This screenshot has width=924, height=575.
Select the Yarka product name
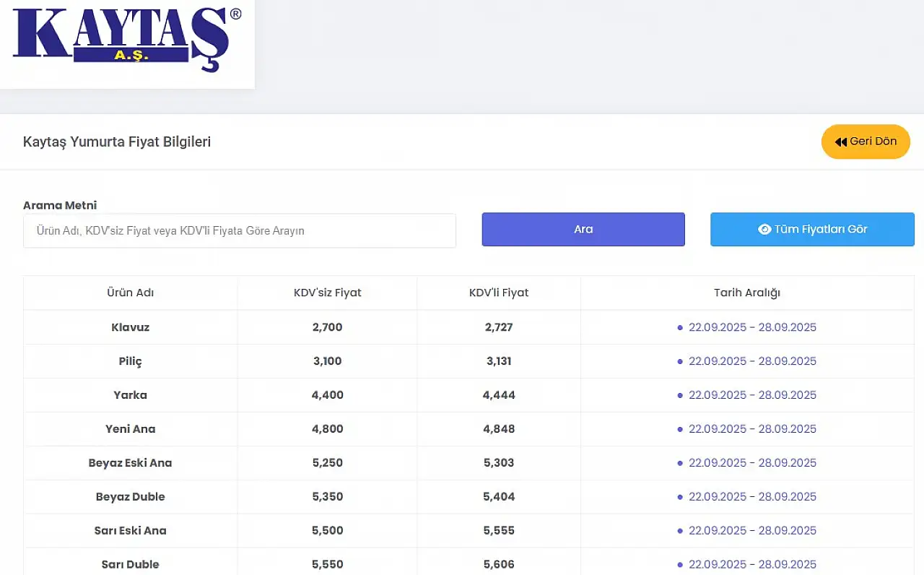click(131, 395)
